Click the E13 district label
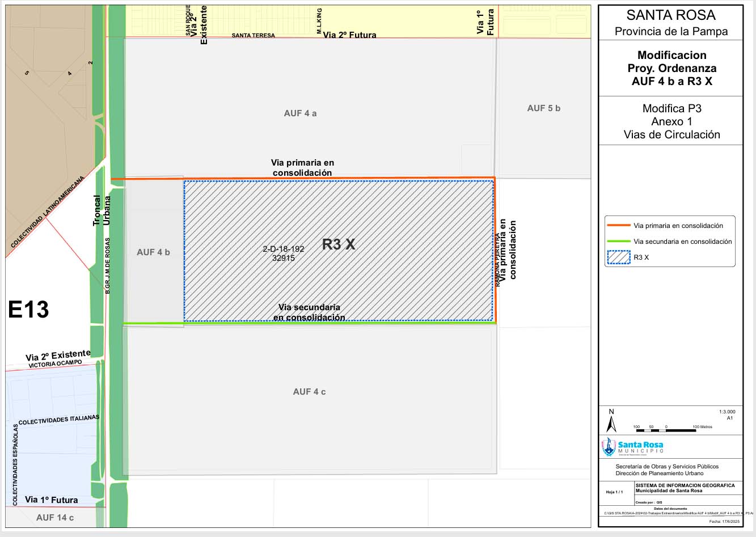756x537 pixels. click(x=28, y=310)
